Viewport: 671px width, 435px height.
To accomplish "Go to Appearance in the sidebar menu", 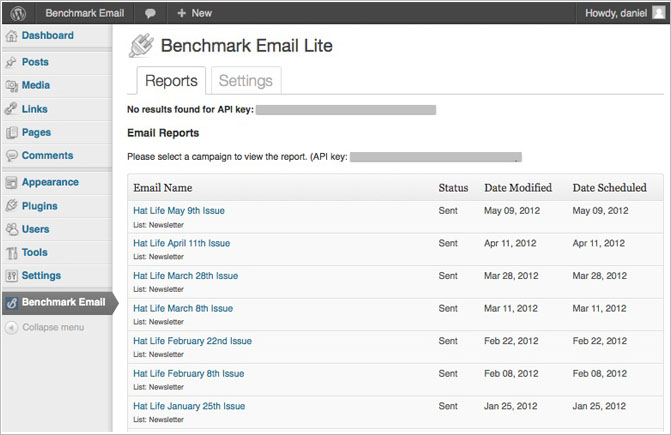I will pyautogui.click(x=50, y=182).
